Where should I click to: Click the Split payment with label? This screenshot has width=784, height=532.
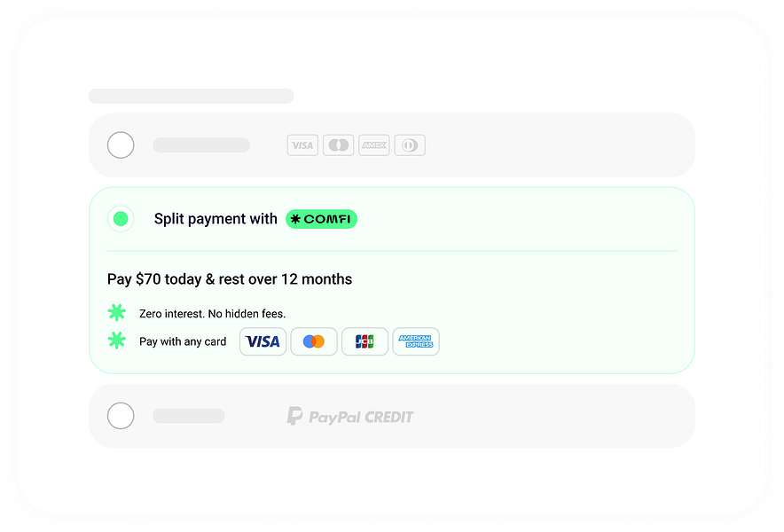216,219
